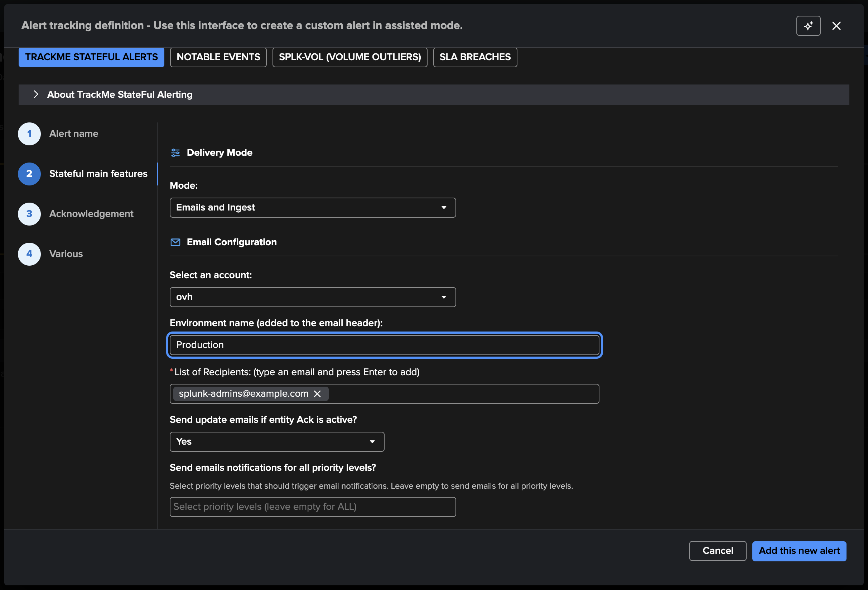Switch to NOTABLE EVENTS tab
The image size is (868, 590).
click(x=218, y=57)
